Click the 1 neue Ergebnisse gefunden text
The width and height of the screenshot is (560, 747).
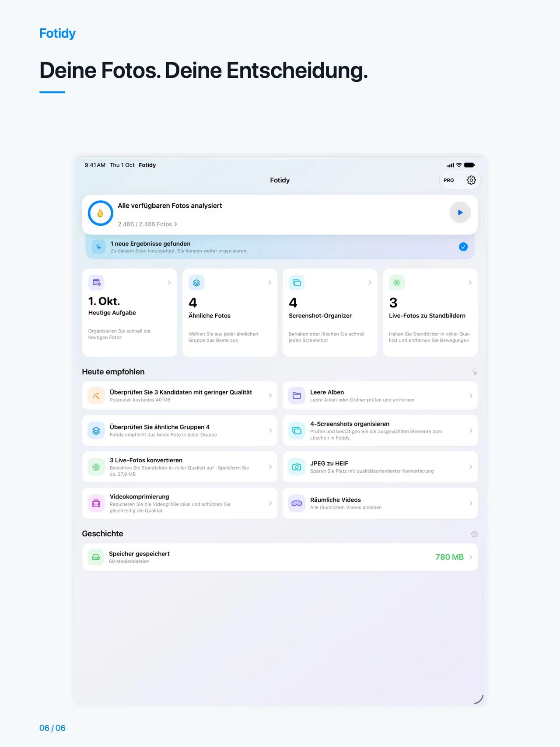[x=150, y=244]
